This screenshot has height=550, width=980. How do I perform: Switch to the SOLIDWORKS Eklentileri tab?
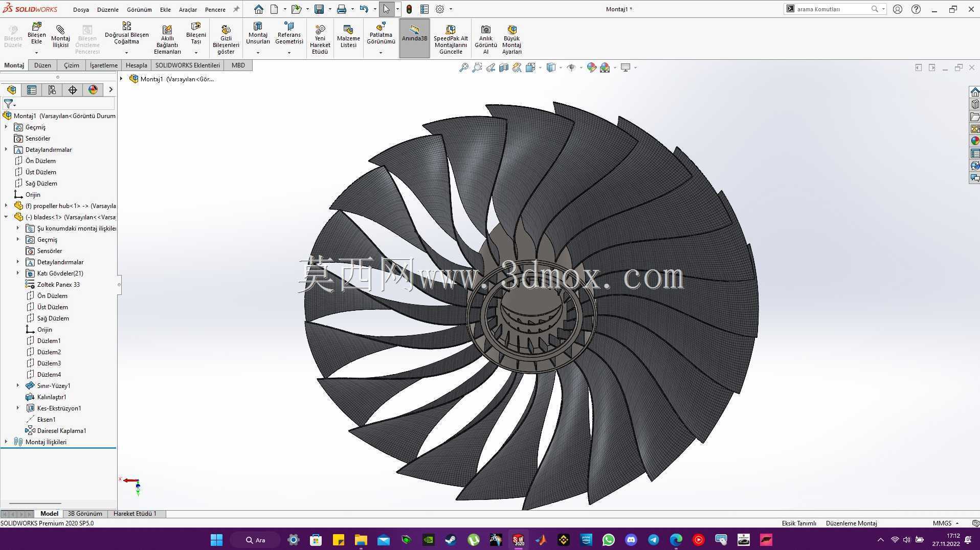[188, 65]
